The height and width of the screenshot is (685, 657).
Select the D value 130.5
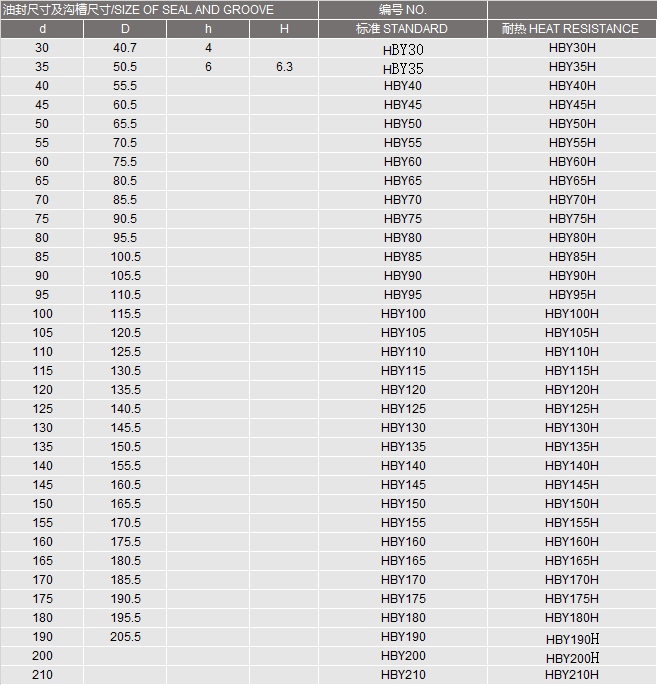(x=126, y=371)
